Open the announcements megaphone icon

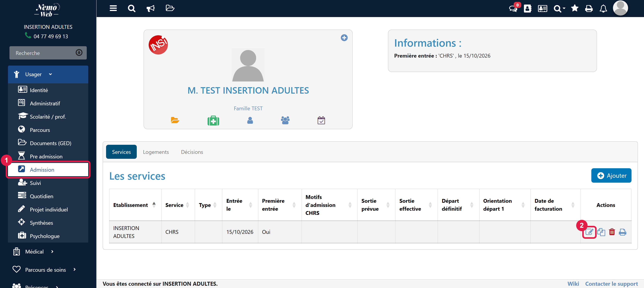coord(151,9)
